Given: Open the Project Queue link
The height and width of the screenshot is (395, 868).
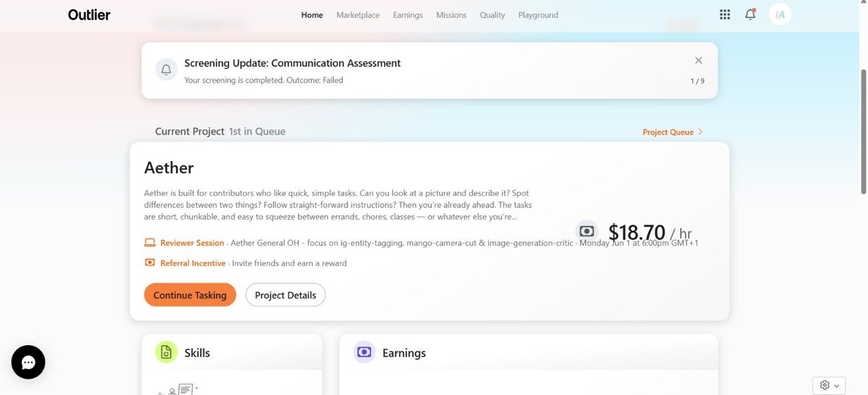Looking at the screenshot, I should point(668,132).
